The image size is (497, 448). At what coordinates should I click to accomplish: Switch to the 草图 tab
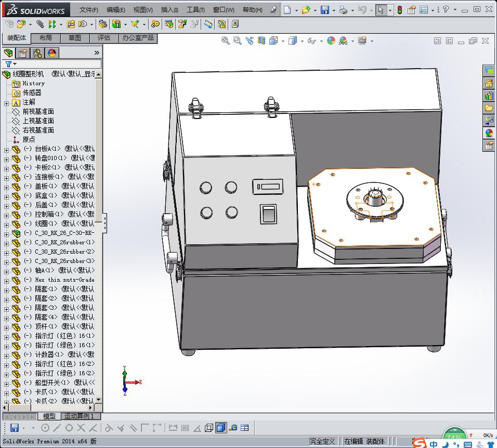click(x=75, y=38)
